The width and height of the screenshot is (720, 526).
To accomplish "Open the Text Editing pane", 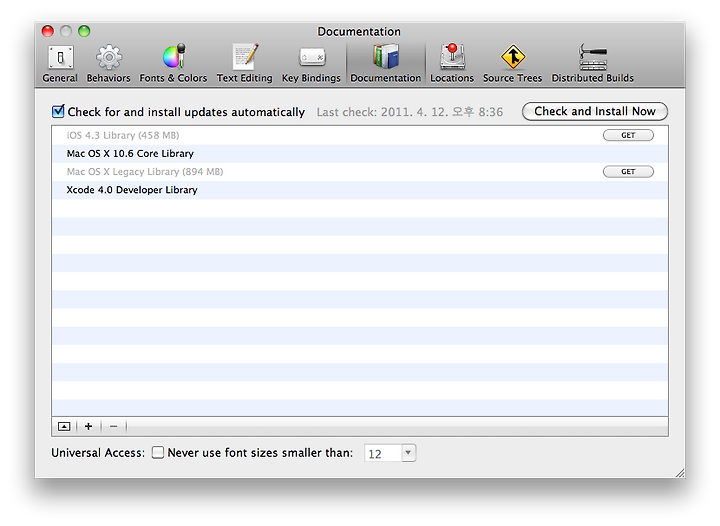I will coord(244,63).
